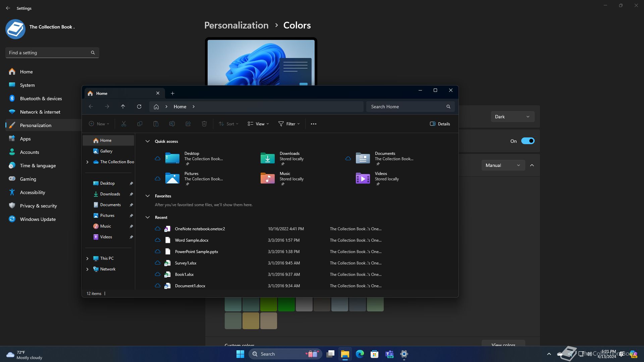Collapse the Recent section
Image resolution: width=644 pixels, height=362 pixels.
(147, 218)
